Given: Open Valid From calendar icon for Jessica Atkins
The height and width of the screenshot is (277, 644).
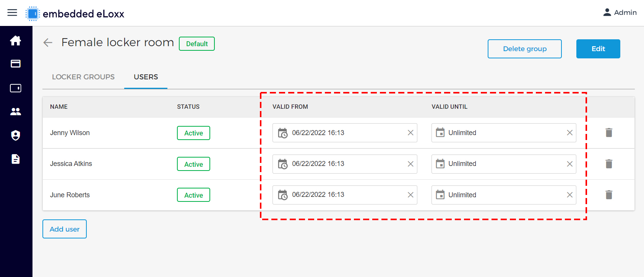Looking at the screenshot, I should click(282, 164).
